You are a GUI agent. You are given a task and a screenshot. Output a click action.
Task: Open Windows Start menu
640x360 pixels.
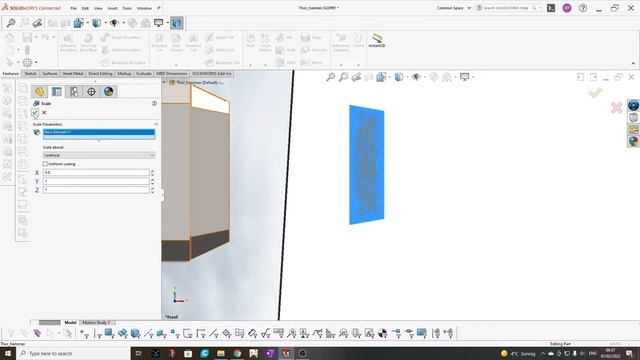8,353
